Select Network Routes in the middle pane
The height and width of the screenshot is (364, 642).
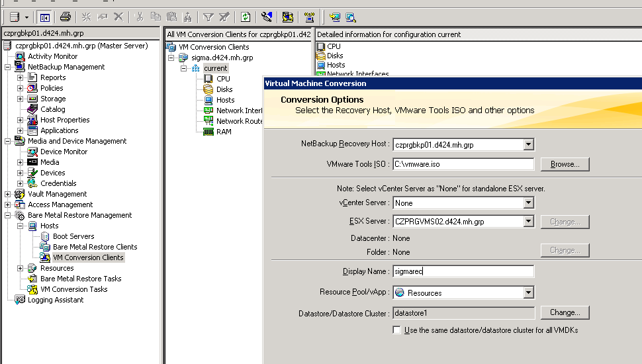[x=240, y=121]
